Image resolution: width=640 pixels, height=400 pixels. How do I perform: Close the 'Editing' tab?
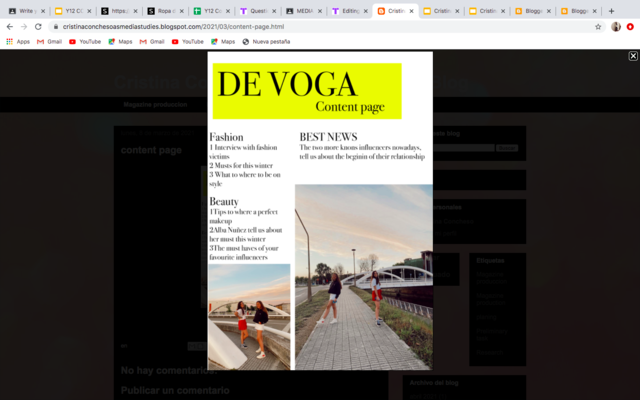click(365, 11)
